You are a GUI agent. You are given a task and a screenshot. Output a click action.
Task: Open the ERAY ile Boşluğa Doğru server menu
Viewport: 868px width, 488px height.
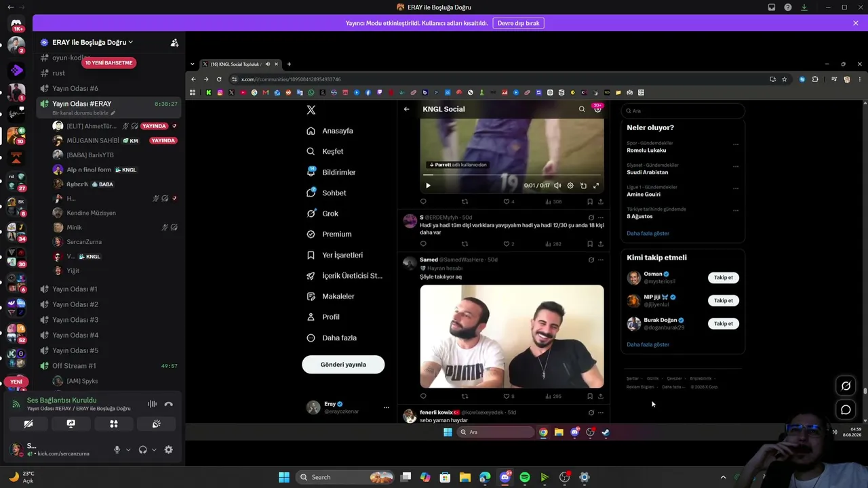click(92, 42)
